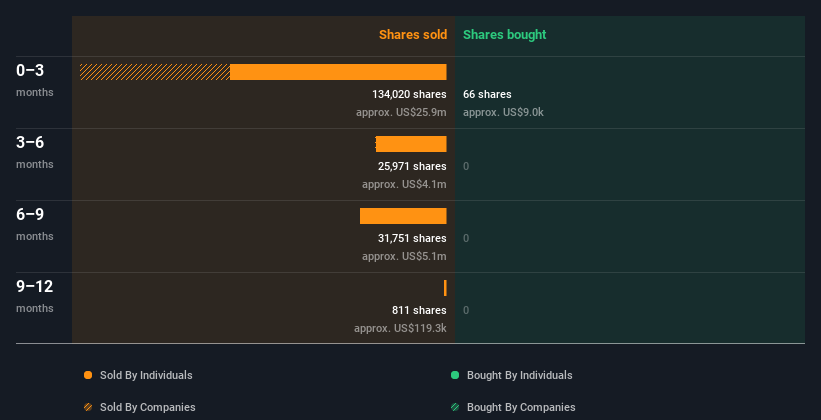821x420 pixels.
Task: Click the thin 9–12 months sold bar
Action: [445, 288]
